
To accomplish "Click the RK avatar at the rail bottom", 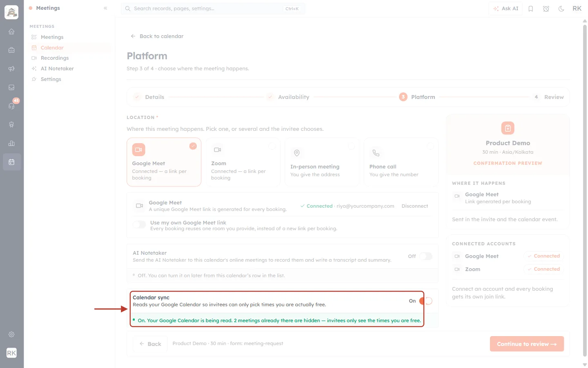I will pyautogui.click(x=11, y=353).
